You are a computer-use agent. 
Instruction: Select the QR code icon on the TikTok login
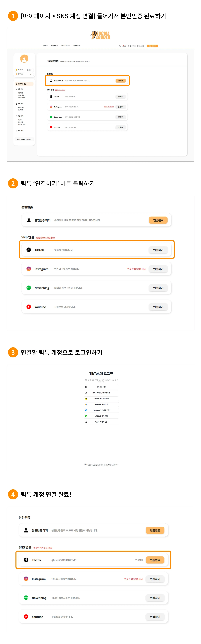[86, 387]
